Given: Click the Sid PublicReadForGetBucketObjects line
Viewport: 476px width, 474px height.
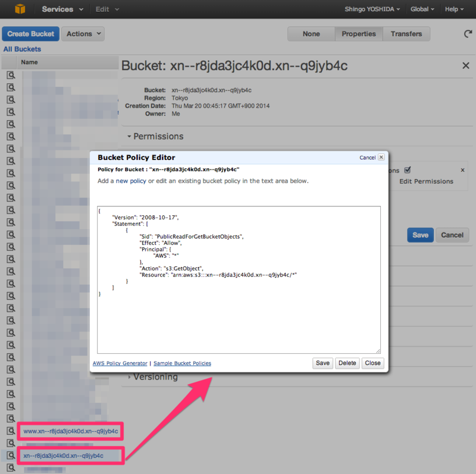Looking at the screenshot, I should [x=191, y=237].
